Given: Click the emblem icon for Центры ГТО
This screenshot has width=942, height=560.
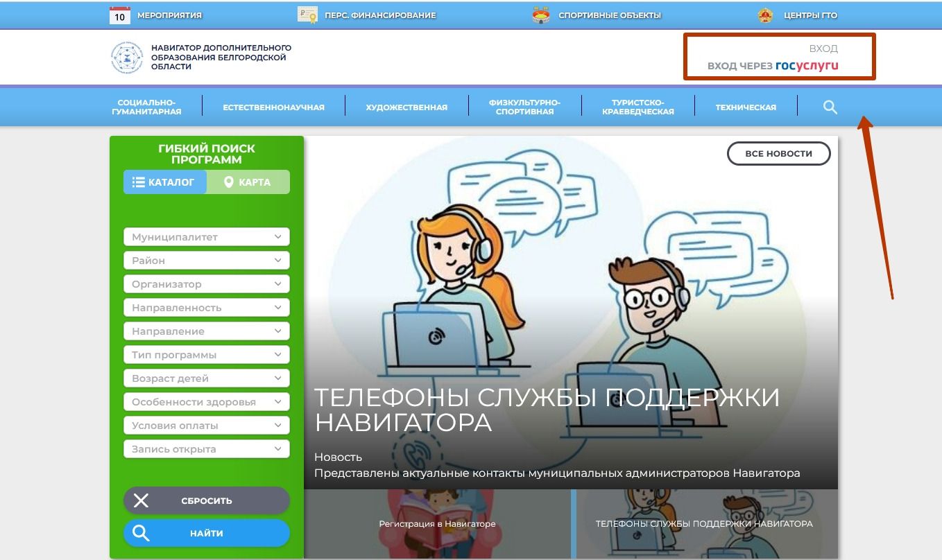Looking at the screenshot, I should [x=765, y=15].
